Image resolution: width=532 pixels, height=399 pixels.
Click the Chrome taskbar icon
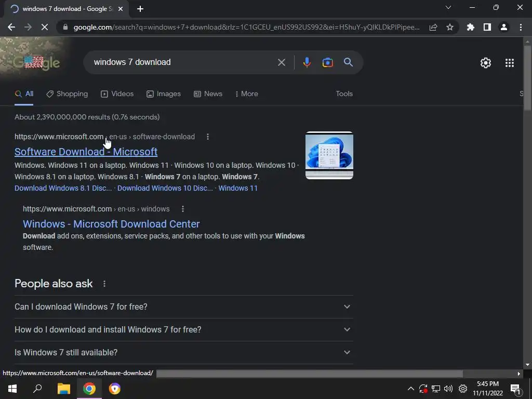89,389
